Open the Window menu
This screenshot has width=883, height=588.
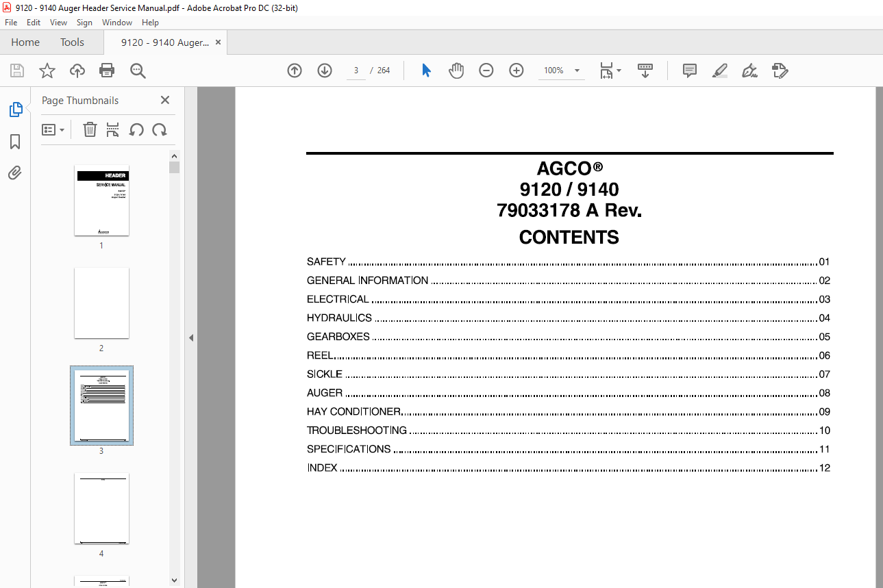pyautogui.click(x=117, y=23)
